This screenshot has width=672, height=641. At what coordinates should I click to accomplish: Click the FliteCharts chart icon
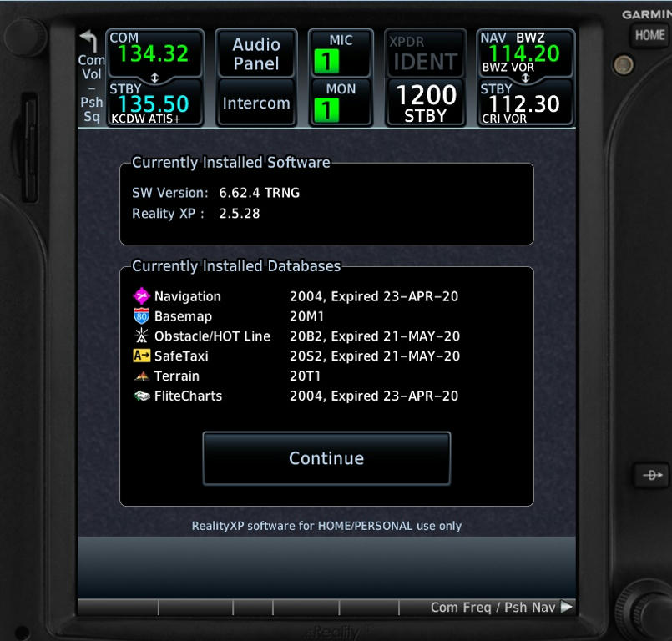point(141,396)
